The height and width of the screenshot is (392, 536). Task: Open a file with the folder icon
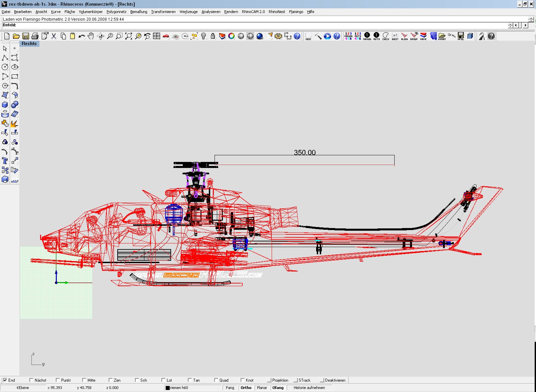[16, 36]
